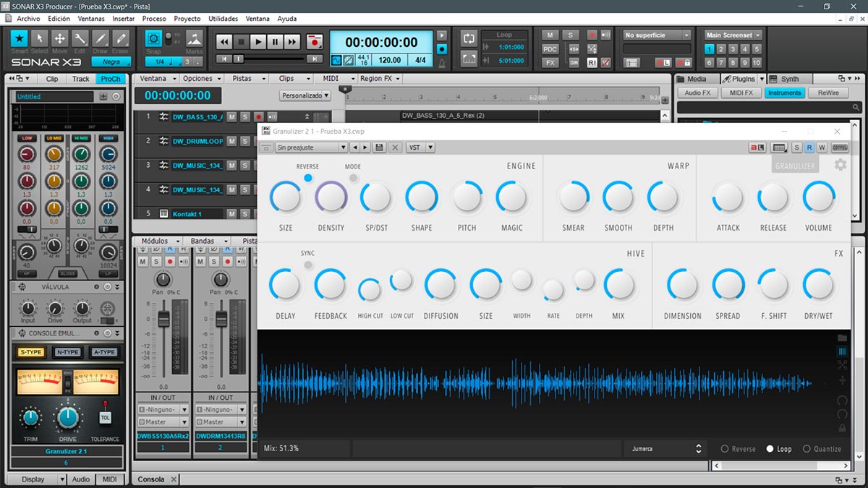
Task: Open the Personalizado dropdown
Action: point(305,95)
